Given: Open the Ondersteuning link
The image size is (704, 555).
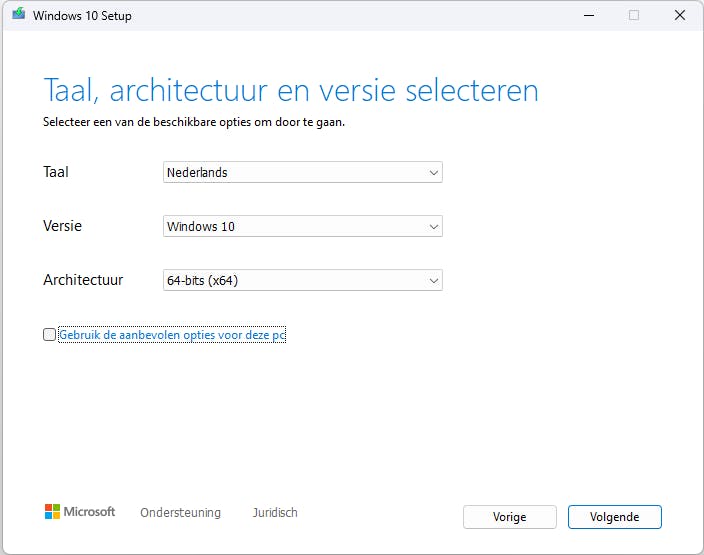Looking at the screenshot, I should 180,513.
